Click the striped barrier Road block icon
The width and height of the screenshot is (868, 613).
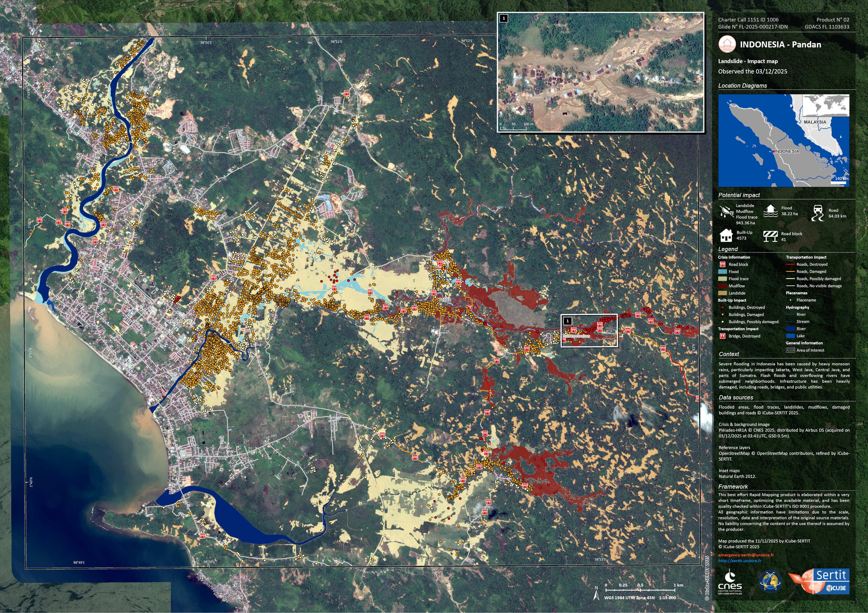tap(770, 236)
